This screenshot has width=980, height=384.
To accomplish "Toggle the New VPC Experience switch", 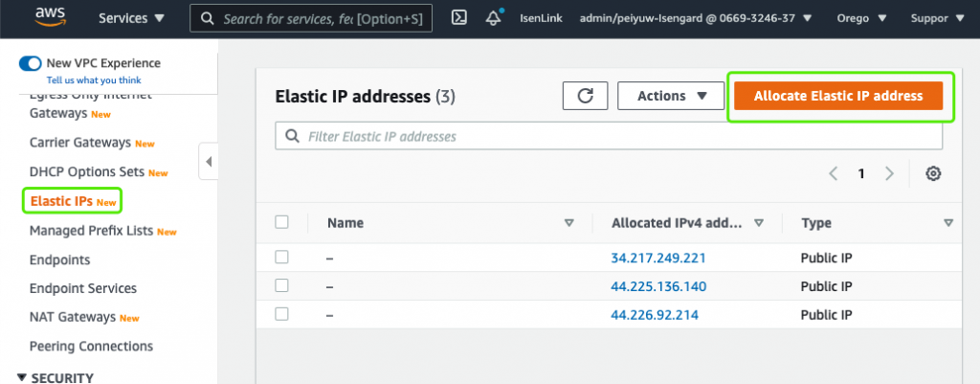I will tap(30, 63).
